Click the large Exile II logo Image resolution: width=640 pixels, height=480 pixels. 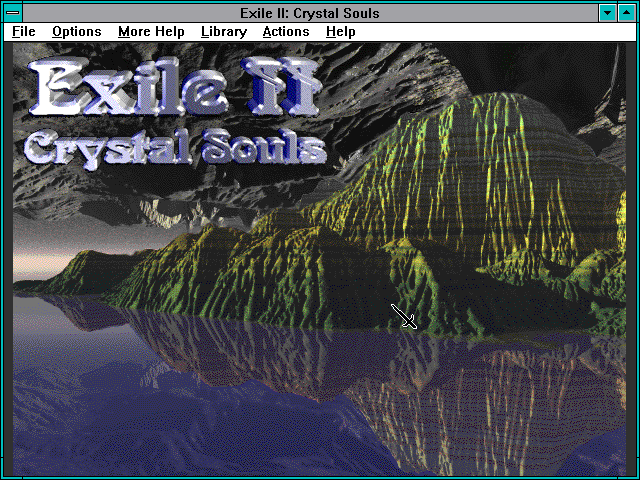pos(175,85)
